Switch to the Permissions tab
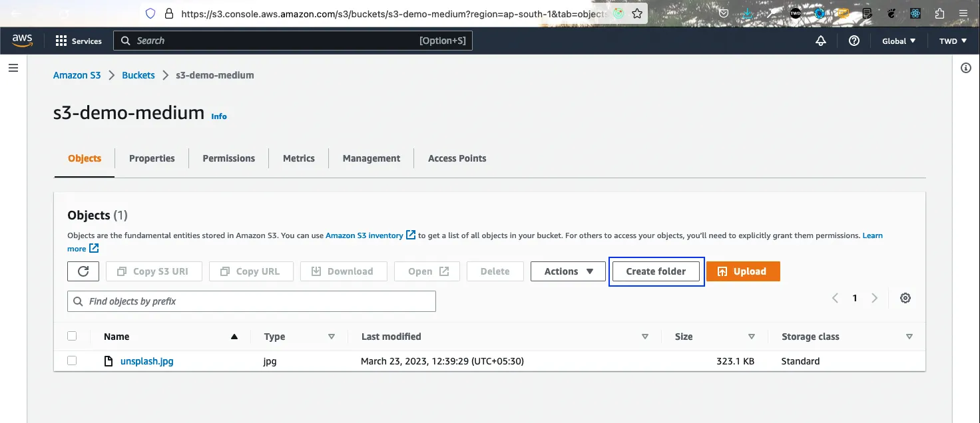 (x=229, y=158)
